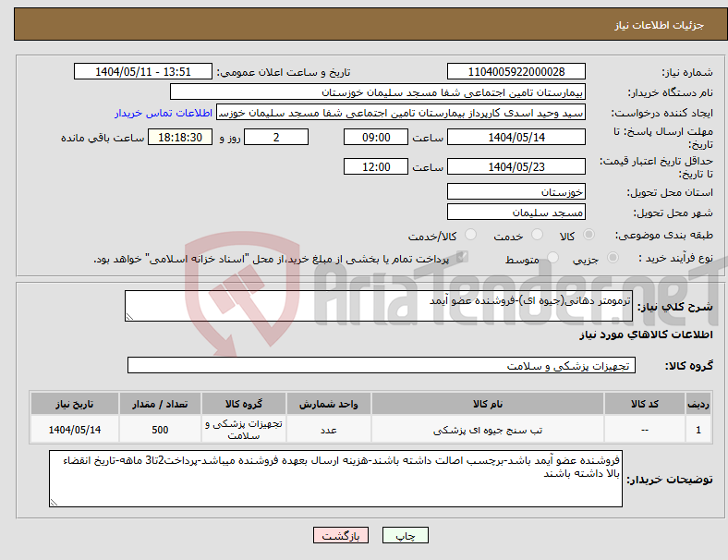Select the متوسط purchase type radio
This screenshot has height=560, width=728.
pos(552,258)
